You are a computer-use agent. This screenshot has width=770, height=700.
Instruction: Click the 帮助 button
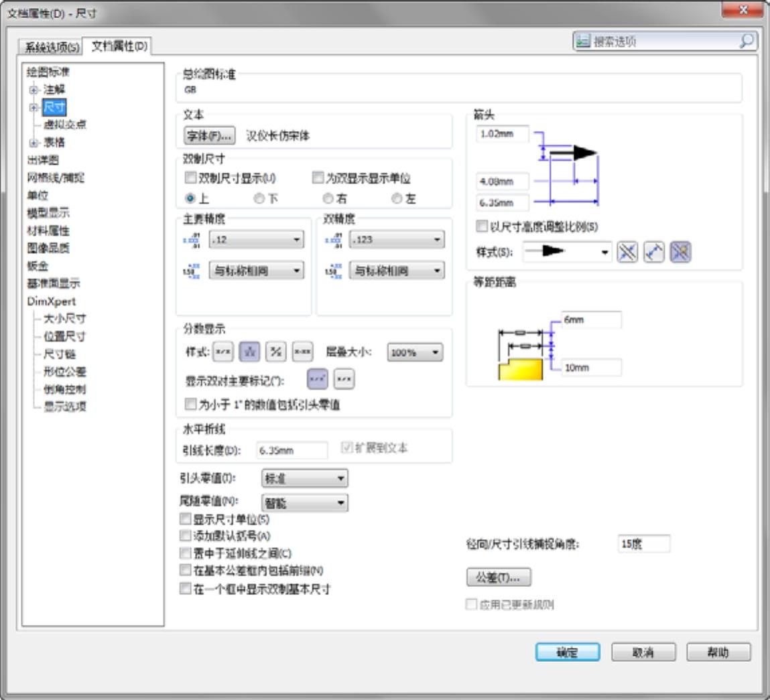[x=718, y=652]
